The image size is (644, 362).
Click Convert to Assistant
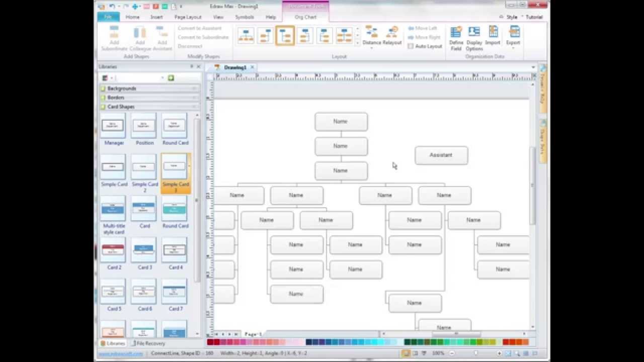tap(200, 28)
